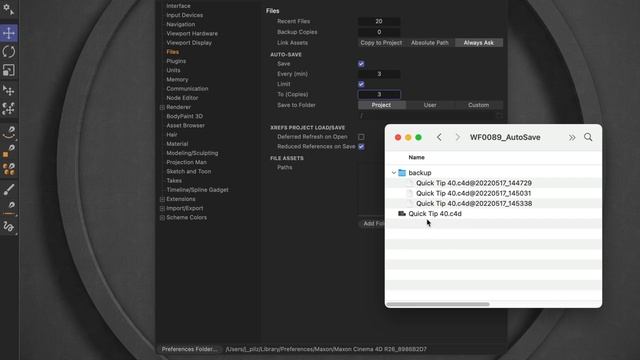Select the Move tool in left toolbar

pyautogui.click(x=9, y=33)
